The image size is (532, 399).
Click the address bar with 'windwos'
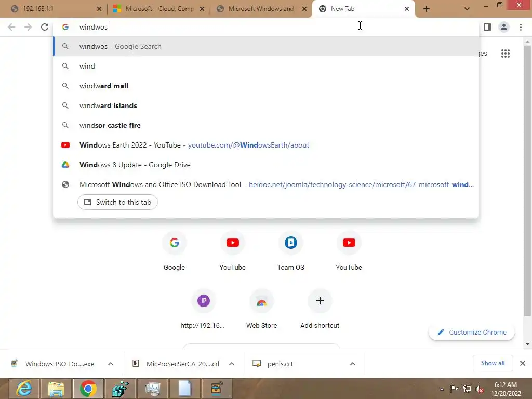pos(266,27)
